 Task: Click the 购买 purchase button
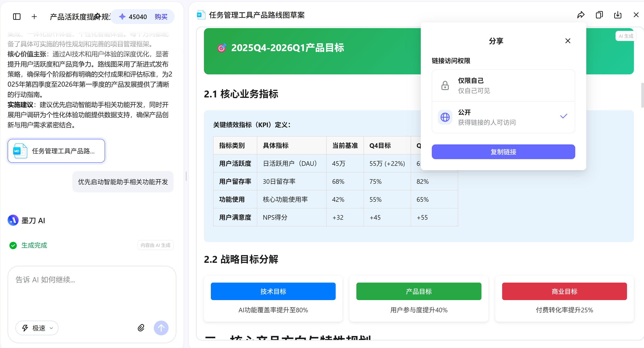(161, 17)
